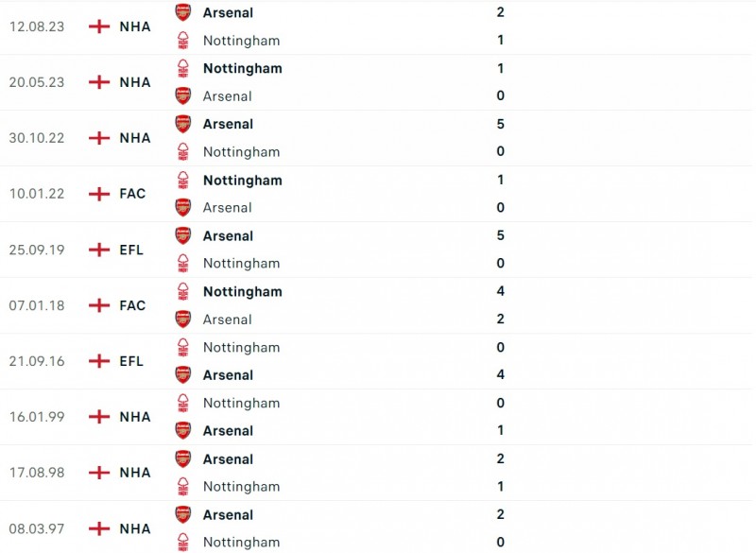Select the FAC competition label on 10.01.22
The image size is (756, 553).
pyautogui.click(x=132, y=194)
